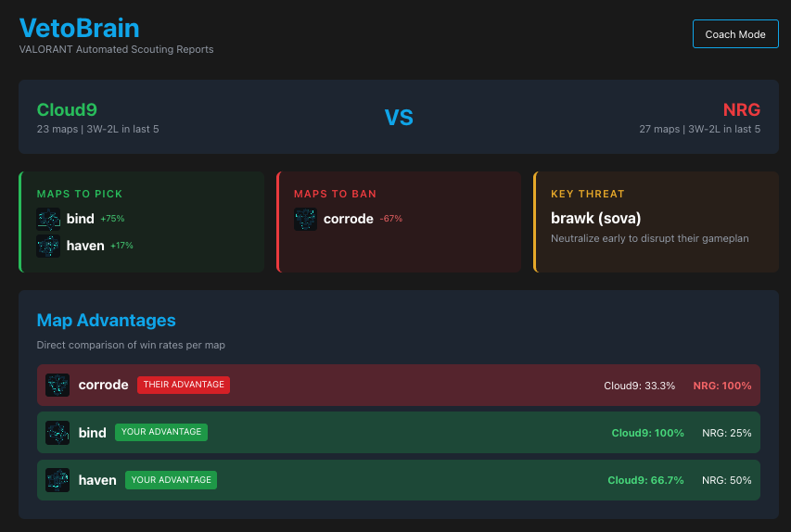Click 'Cloud9: 66.7%' in the haven row
This screenshot has width=791, height=532.
[645, 481]
